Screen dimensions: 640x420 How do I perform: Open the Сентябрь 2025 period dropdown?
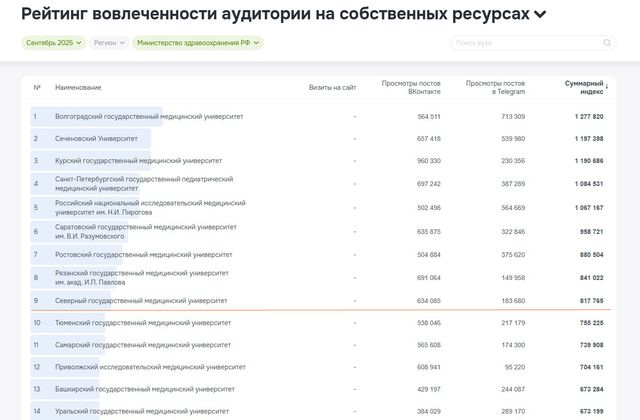[x=51, y=43]
